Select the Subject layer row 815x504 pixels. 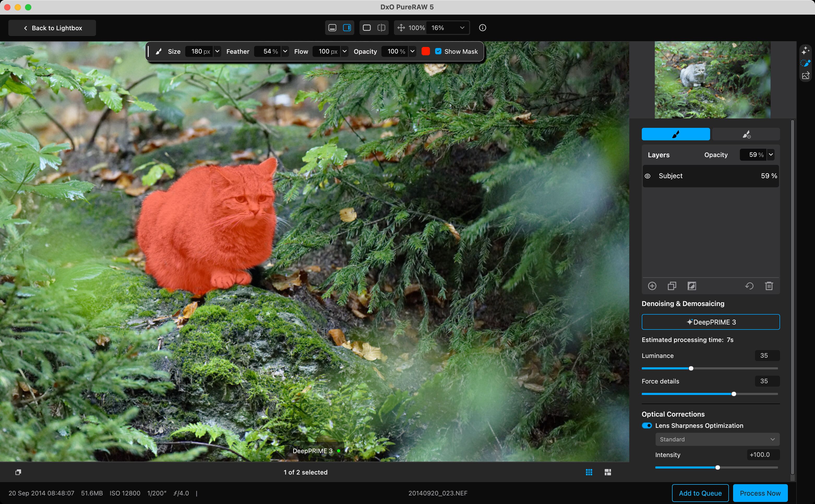click(x=711, y=176)
